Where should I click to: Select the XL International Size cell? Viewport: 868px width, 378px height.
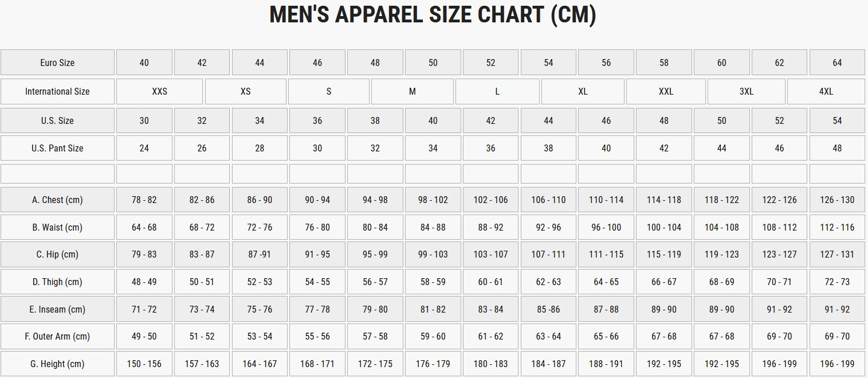tap(583, 92)
